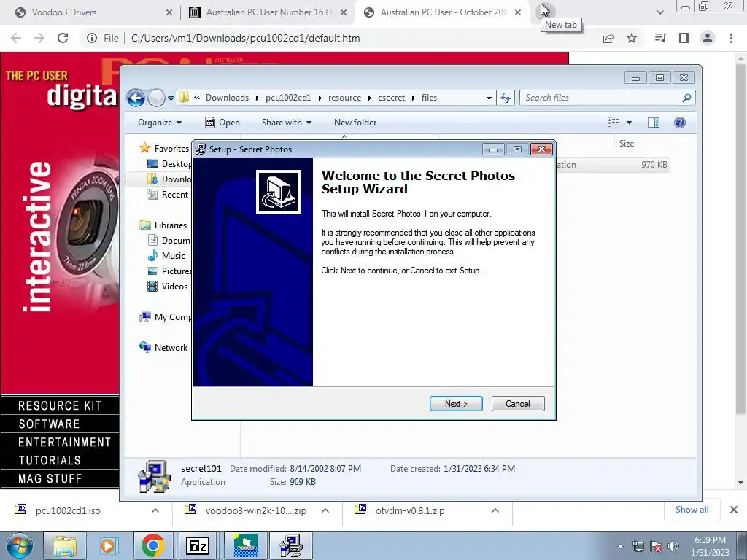The height and width of the screenshot is (560, 747).
Task: Click the Search files box
Action: 608,98
